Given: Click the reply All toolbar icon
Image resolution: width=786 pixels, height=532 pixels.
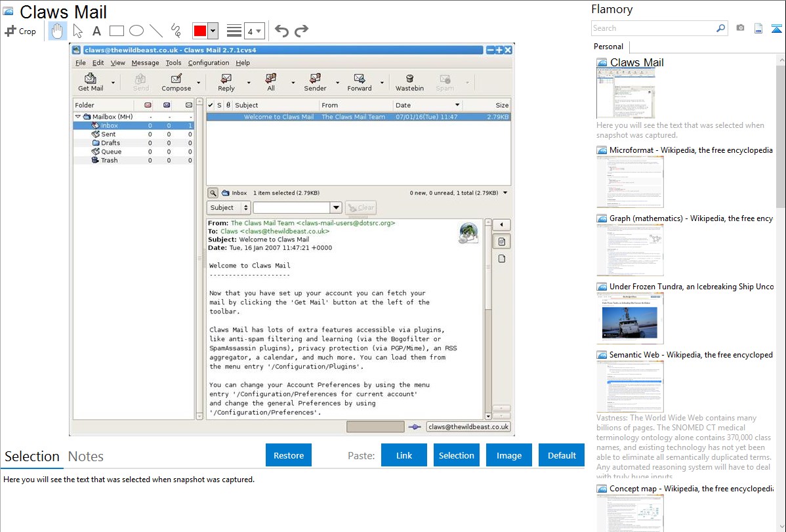Looking at the screenshot, I should [271, 82].
